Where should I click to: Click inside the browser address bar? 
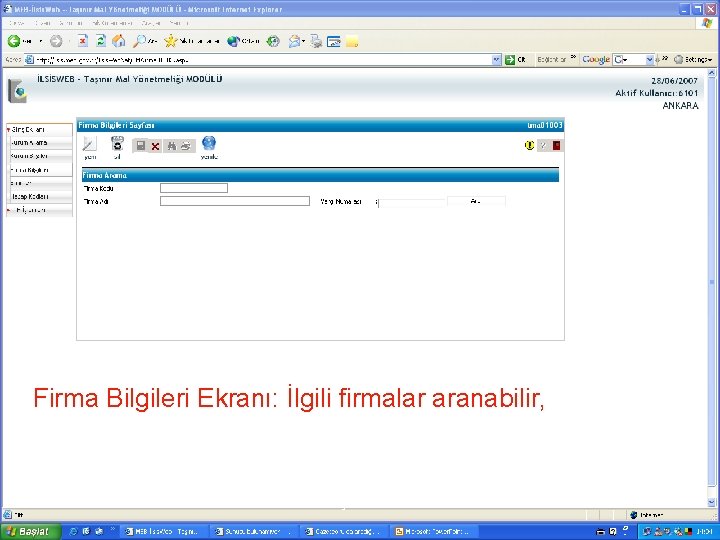coord(262,60)
